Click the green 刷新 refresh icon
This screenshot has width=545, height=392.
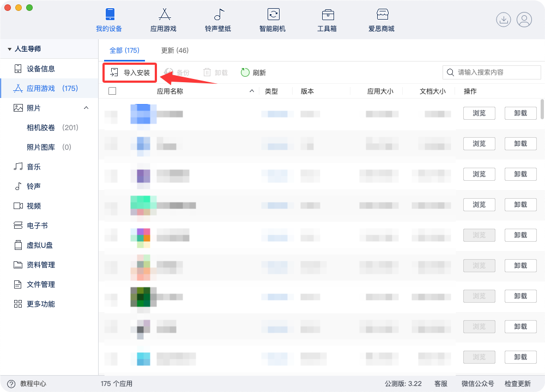tap(245, 72)
